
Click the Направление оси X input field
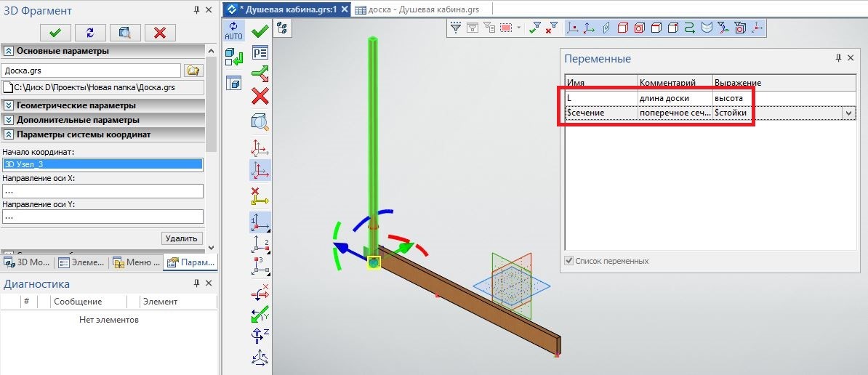pos(103,191)
